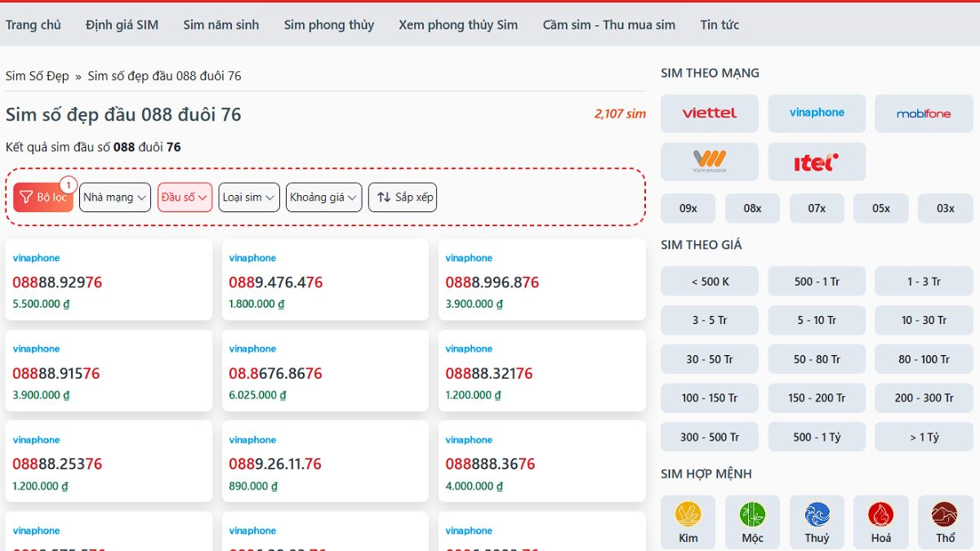
Task: Click the 2,107 sim result count
Action: [620, 114]
